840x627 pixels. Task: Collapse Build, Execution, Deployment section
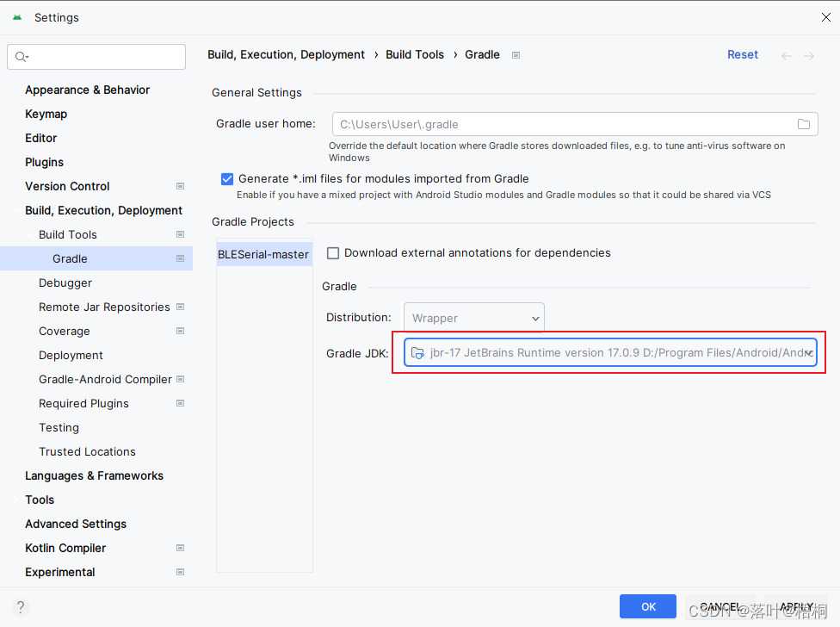click(x=15, y=211)
